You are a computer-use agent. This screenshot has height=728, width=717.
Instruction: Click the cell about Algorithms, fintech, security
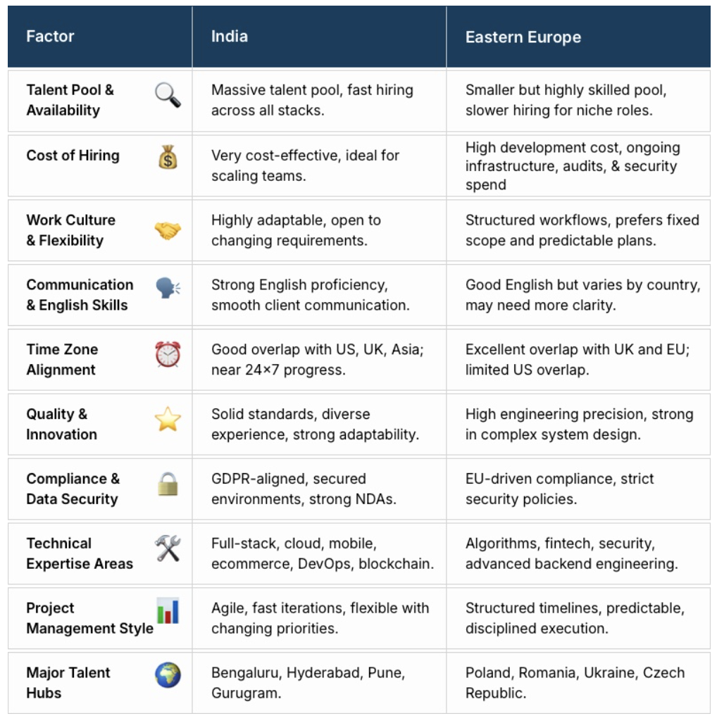571,553
